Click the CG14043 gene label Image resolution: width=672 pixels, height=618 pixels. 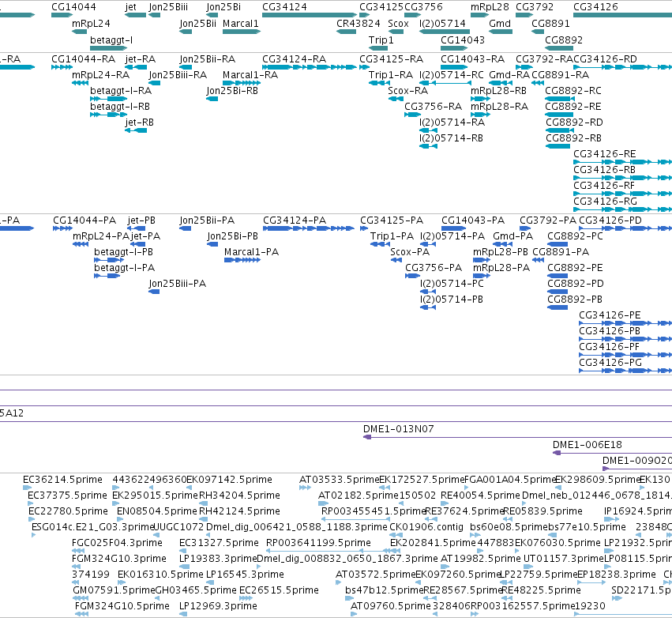[x=463, y=40]
